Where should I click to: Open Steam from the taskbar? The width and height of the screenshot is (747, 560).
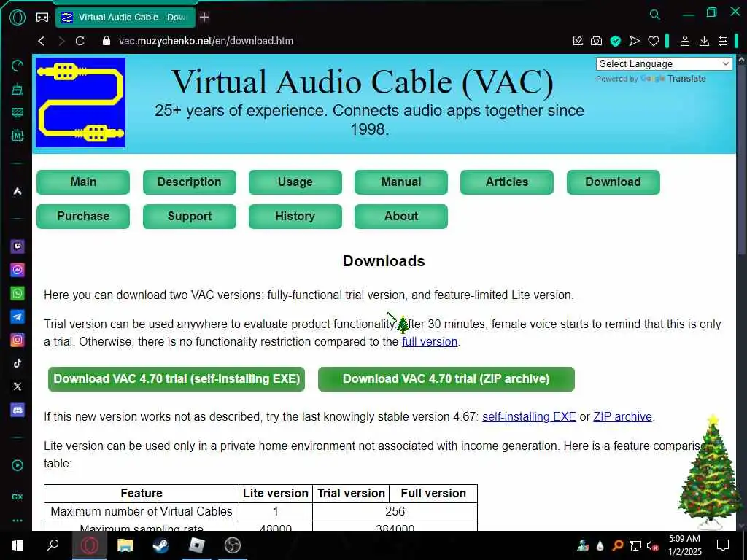tap(160, 545)
